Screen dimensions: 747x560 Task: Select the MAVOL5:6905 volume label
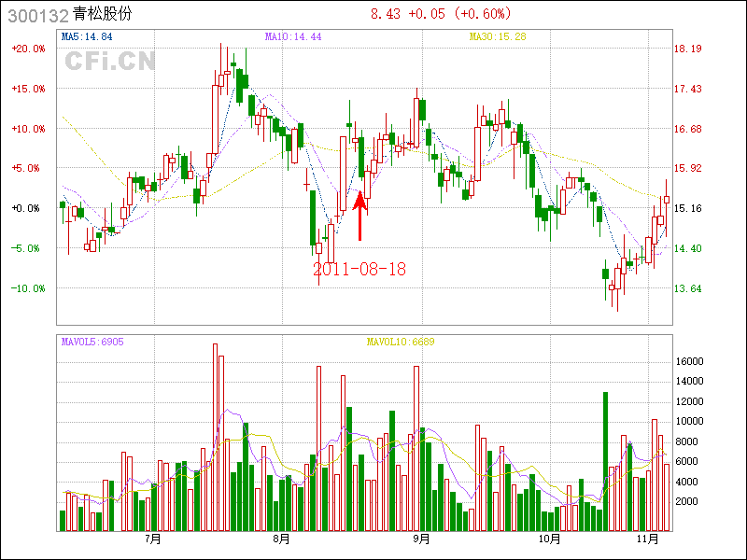pyautogui.click(x=92, y=342)
